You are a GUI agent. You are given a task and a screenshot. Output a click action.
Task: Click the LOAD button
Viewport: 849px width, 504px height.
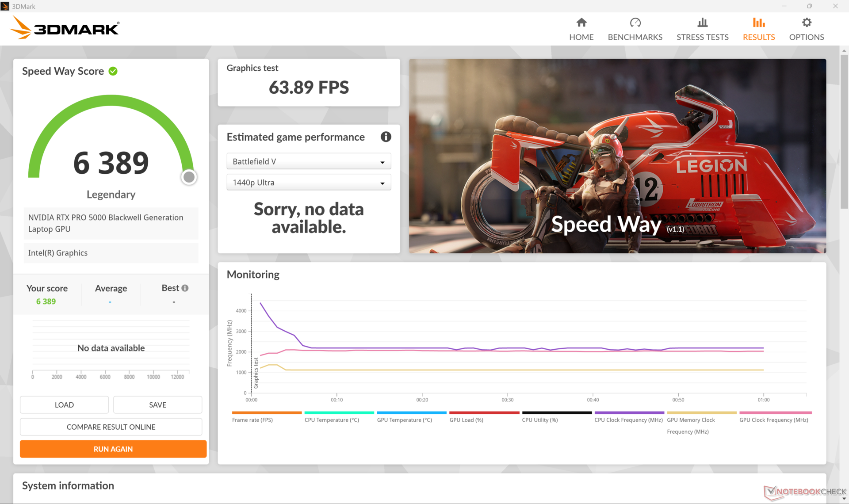[64, 405]
